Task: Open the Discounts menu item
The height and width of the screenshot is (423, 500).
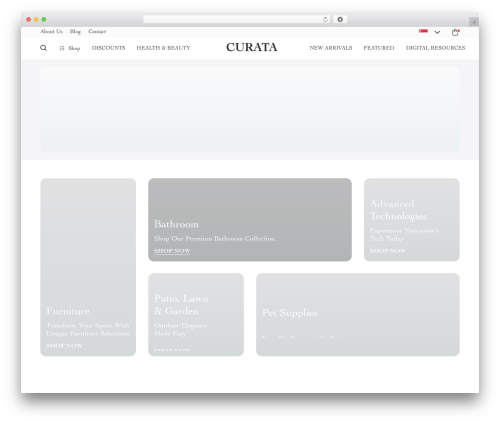Action: pos(108,48)
